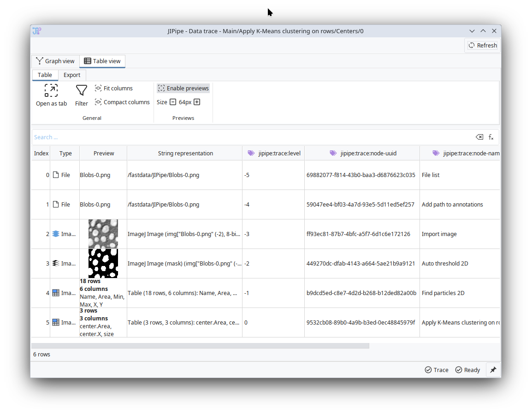532x414 pixels.
Task: Increase preview size with plus button
Action: pos(197,102)
